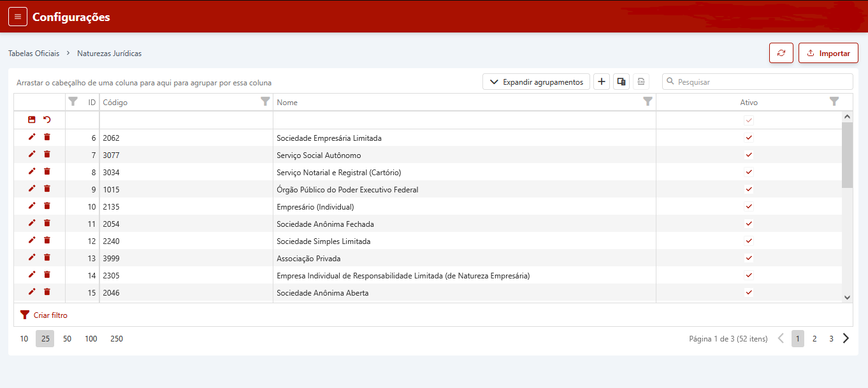Open the hamburger menu in header

pos(18,17)
